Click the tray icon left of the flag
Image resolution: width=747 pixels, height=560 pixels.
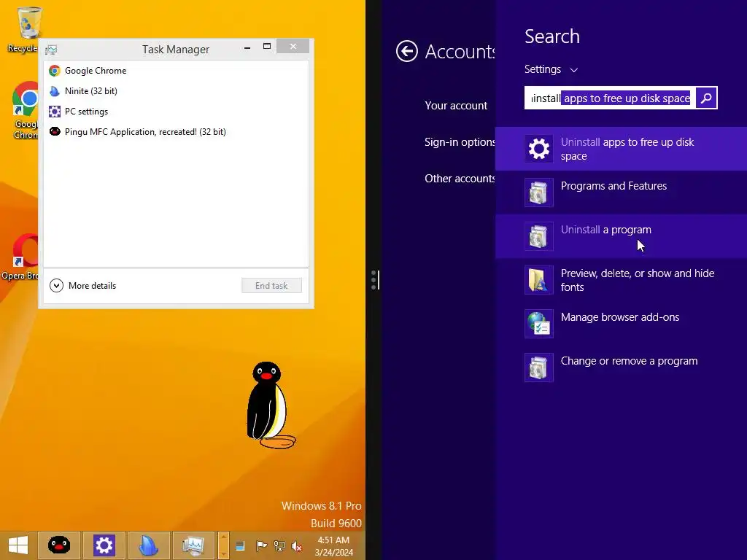(x=240, y=545)
